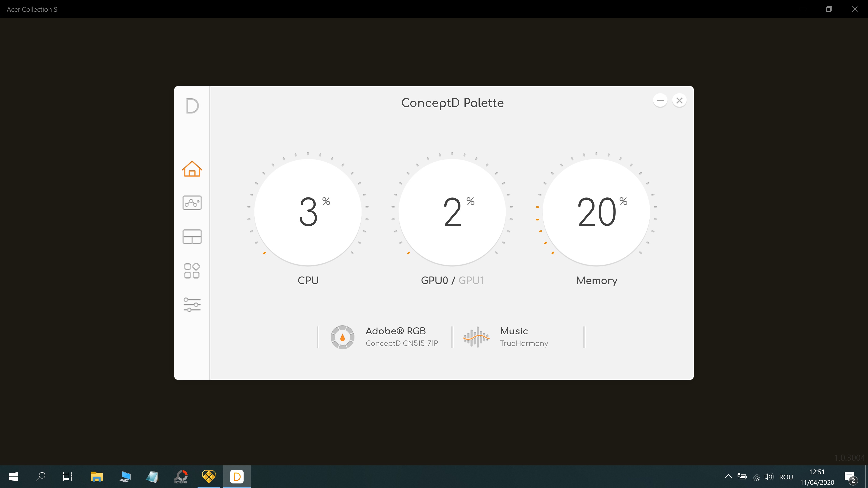The image size is (868, 488).
Task: Open PhotoScape from the taskbar
Action: (x=181, y=476)
